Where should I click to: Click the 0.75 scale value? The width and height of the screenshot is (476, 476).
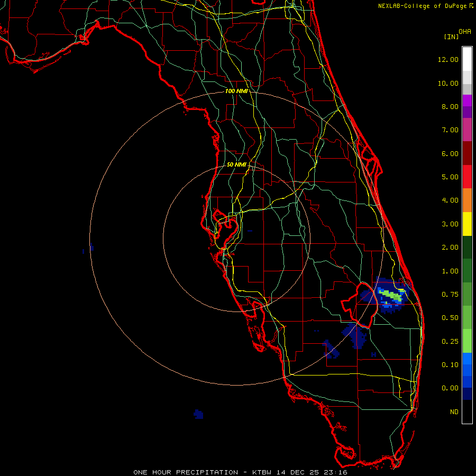pos(450,295)
